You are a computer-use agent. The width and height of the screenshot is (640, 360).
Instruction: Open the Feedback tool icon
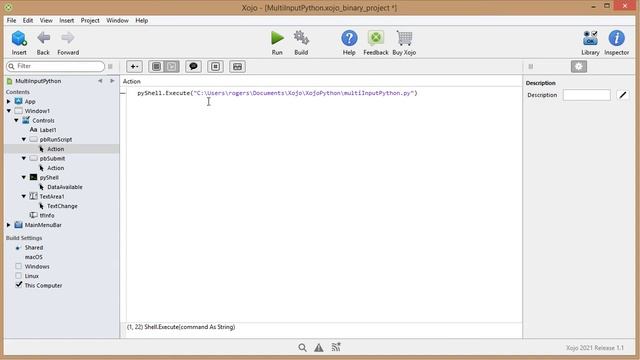[x=376, y=38]
